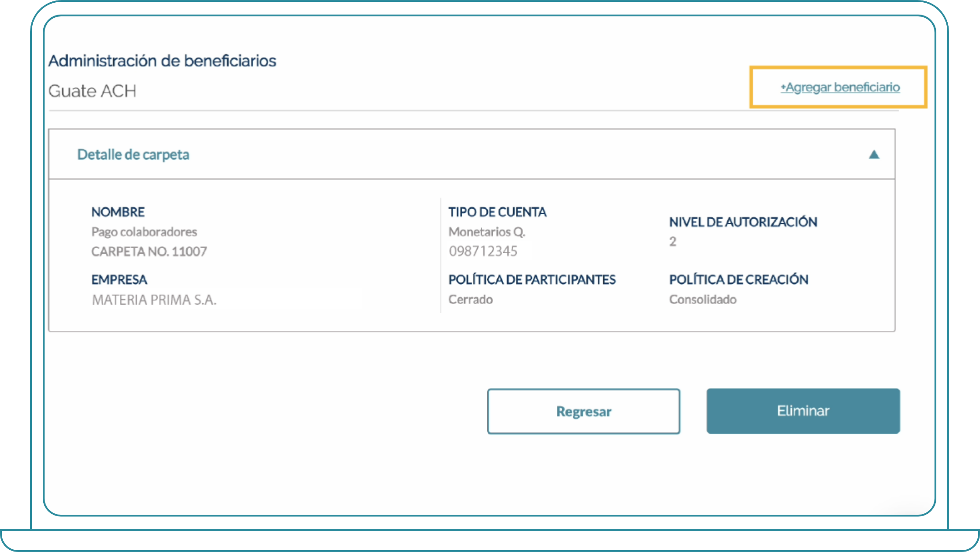The width and height of the screenshot is (980, 552).
Task: Click the MATERIA PRIMA S.A. company value
Action: coord(154,300)
